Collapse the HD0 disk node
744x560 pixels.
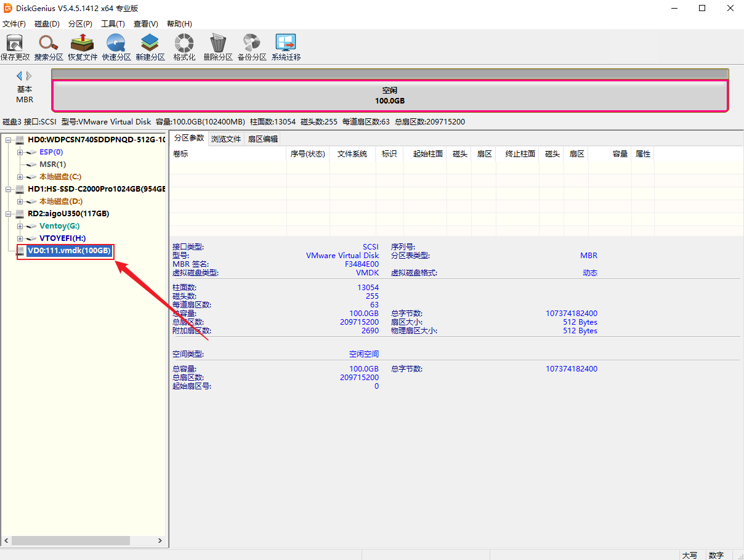pyautogui.click(x=8, y=140)
